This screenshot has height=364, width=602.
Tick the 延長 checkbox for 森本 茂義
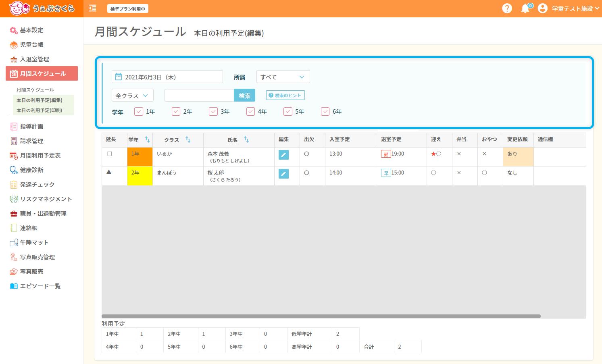coord(110,154)
